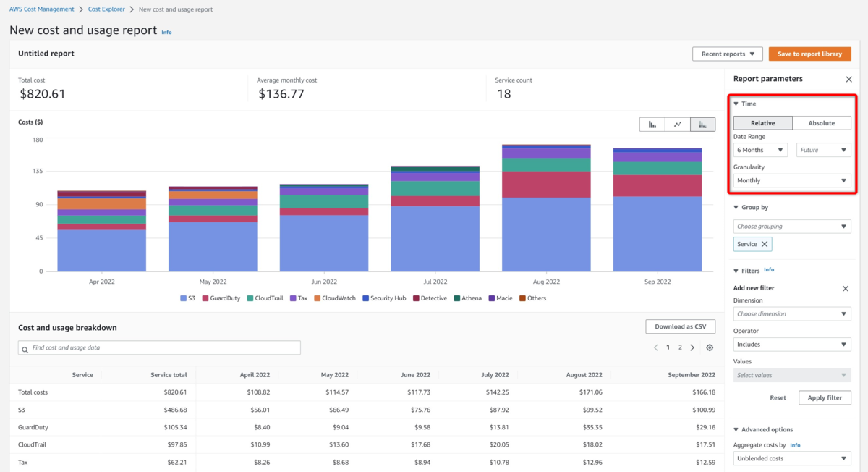The width and height of the screenshot is (868, 472).
Task: Download the breakdown as CSV
Action: pos(680,326)
